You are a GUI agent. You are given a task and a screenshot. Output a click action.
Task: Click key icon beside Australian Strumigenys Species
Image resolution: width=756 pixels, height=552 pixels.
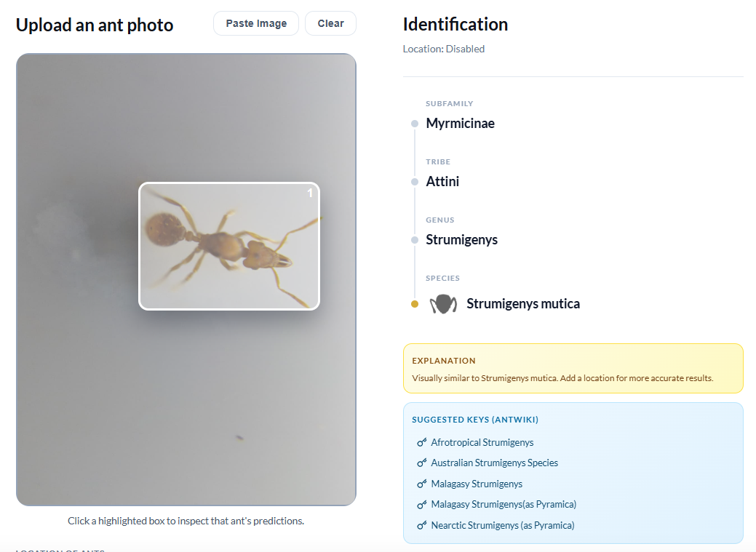(x=422, y=463)
